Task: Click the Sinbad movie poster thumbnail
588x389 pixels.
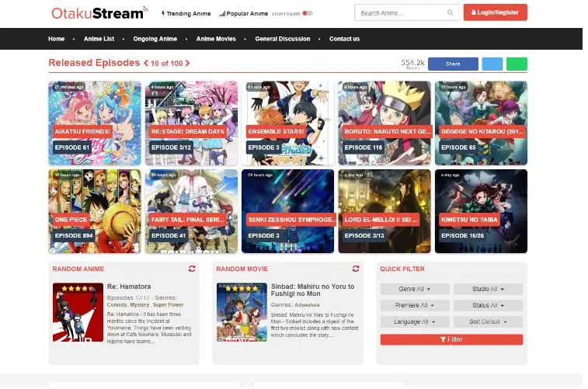Action: click(x=242, y=312)
